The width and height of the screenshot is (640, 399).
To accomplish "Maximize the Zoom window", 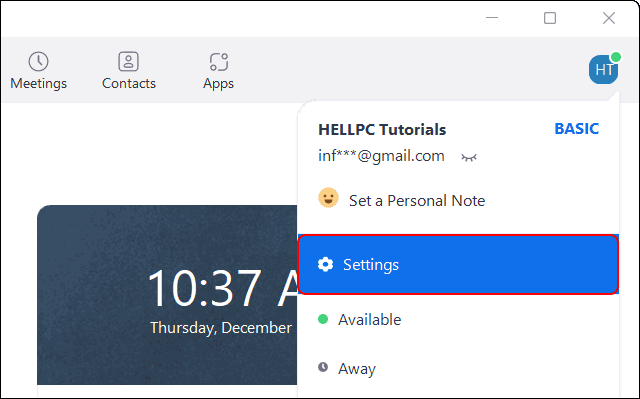I will pos(550,18).
